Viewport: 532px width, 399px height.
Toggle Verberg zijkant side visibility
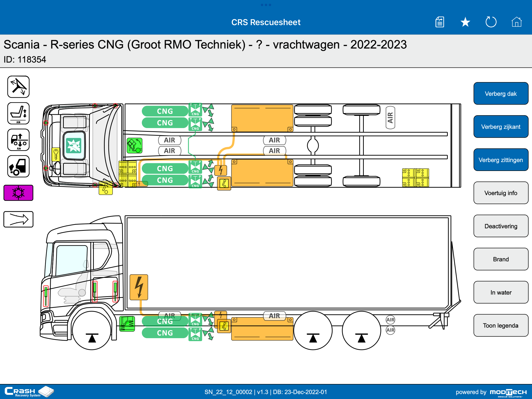[501, 127]
